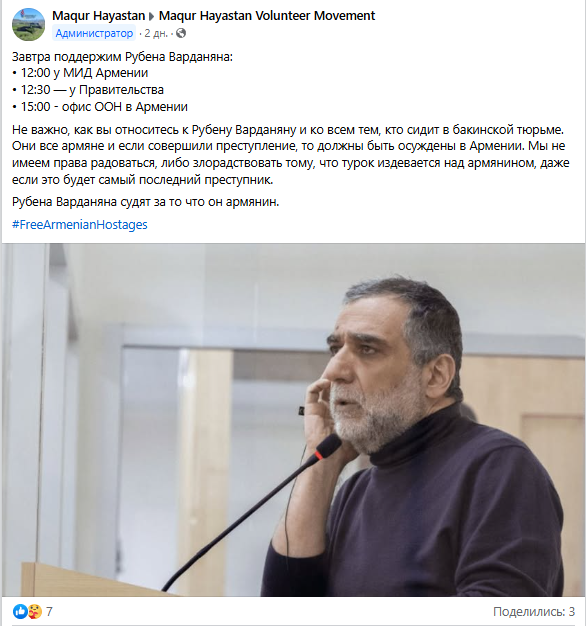
Task: Open the #FreeArmenianHostages hashtag
Action: click(x=80, y=224)
